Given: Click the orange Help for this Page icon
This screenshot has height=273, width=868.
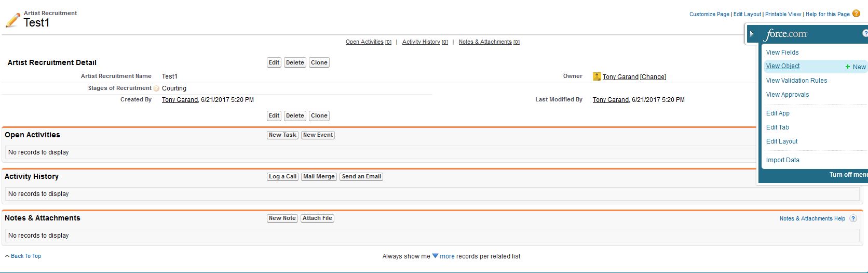Looking at the screenshot, I should pyautogui.click(x=856, y=14).
